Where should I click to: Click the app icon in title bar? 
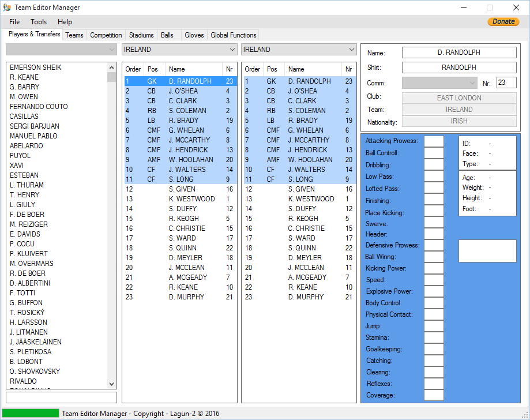coord(7,7)
